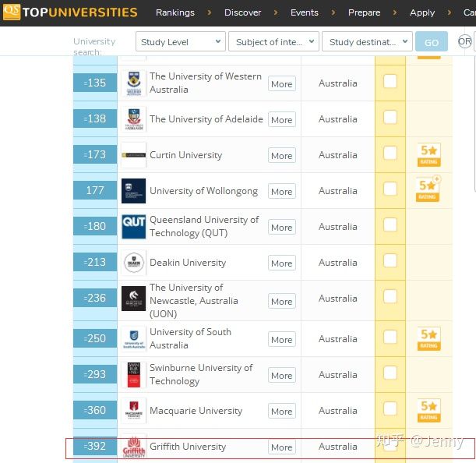Open the Discover menu
This screenshot has height=463, width=476.
click(242, 12)
